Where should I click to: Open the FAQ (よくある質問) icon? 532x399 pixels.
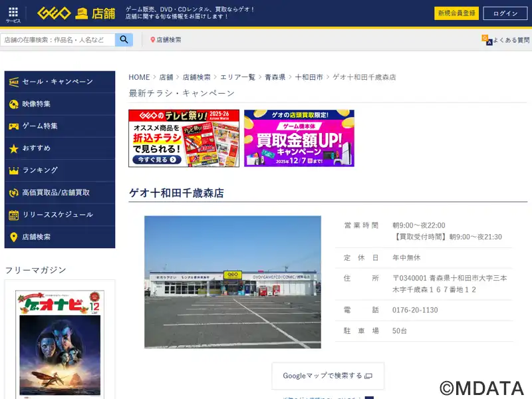pos(487,40)
